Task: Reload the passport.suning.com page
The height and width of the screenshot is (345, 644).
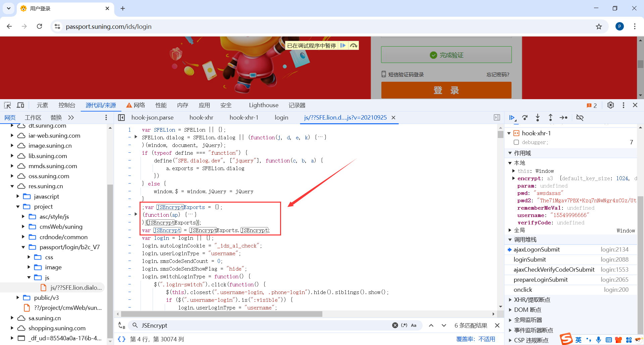Action: [39, 26]
